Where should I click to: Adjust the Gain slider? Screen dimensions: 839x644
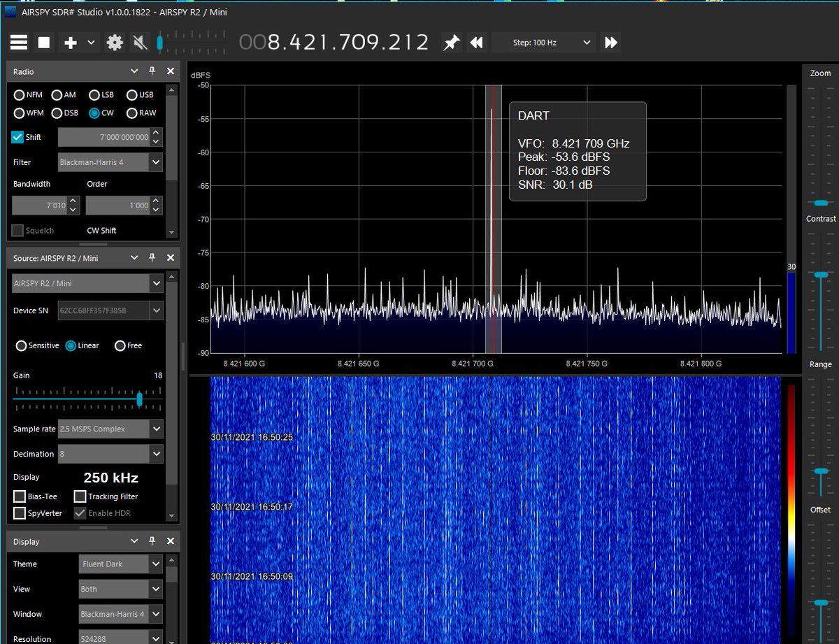(140, 399)
